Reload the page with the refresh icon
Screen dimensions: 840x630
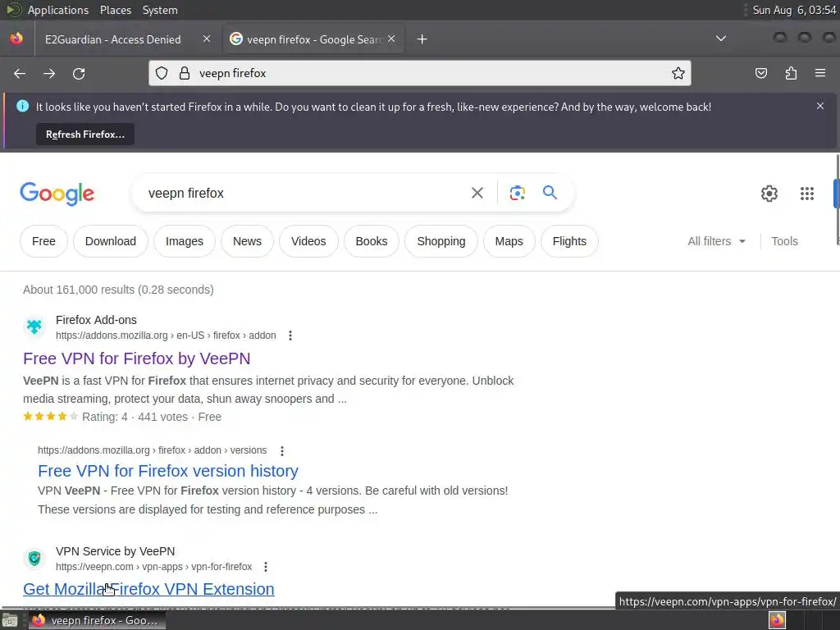click(79, 73)
